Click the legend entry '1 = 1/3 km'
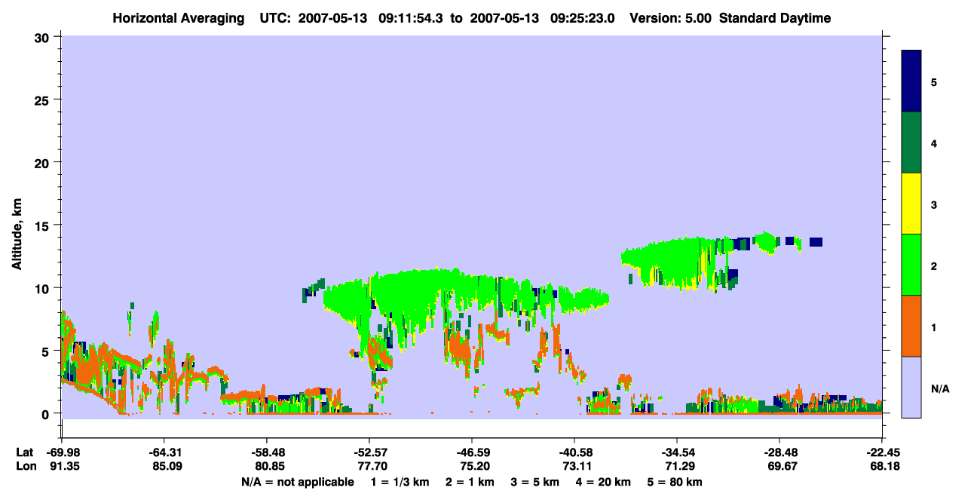The image size is (980, 503). coord(399,482)
